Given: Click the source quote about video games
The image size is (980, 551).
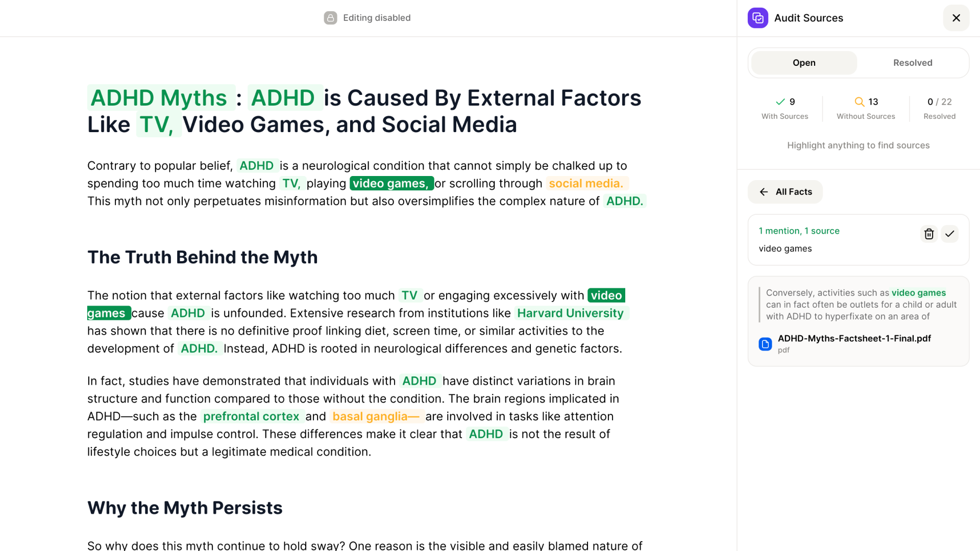Looking at the screenshot, I should pyautogui.click(x=861, y=304).
